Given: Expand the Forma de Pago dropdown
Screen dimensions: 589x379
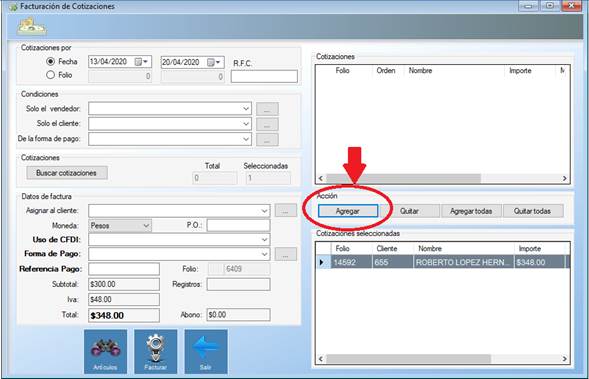Looking at the screenshot, I should coord(264,254).
